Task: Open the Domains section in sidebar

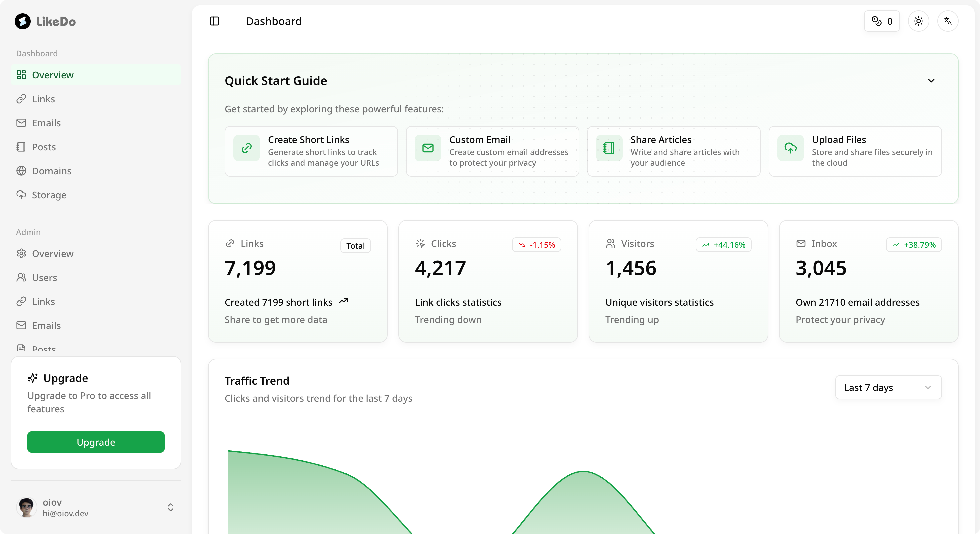Action: [x=52, y=171]
